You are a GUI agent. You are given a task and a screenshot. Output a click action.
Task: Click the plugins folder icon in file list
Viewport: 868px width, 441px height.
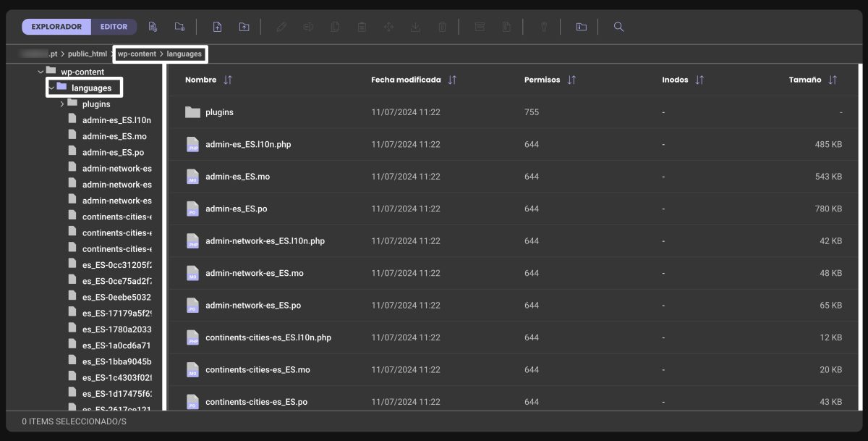click(x=192, y=112)
